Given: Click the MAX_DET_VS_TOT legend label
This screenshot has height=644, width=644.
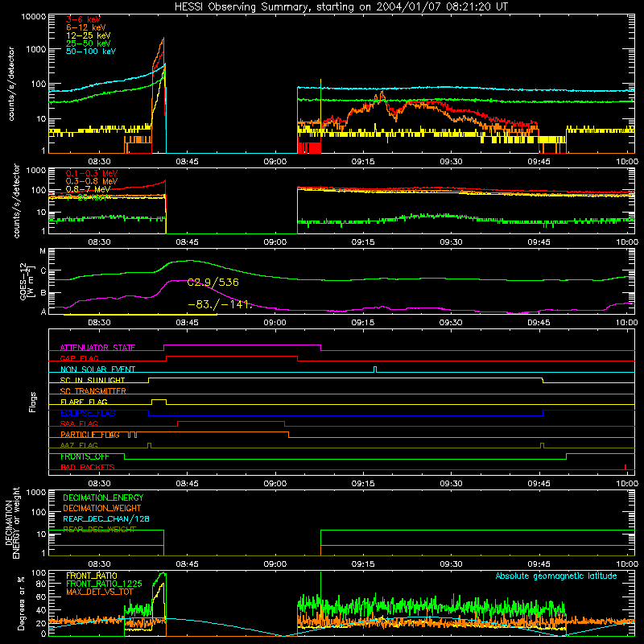Looking at the screenshot, I should (x=100, y=592).
